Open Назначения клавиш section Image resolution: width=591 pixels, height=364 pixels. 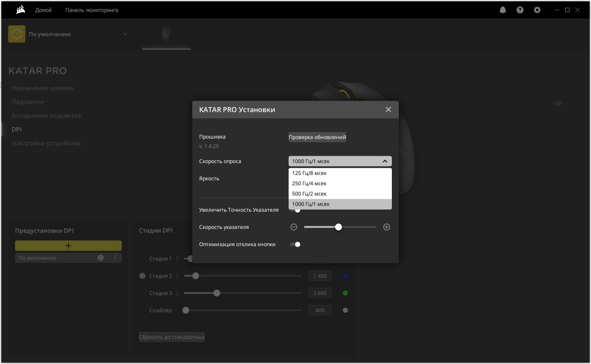pos(43,88)
